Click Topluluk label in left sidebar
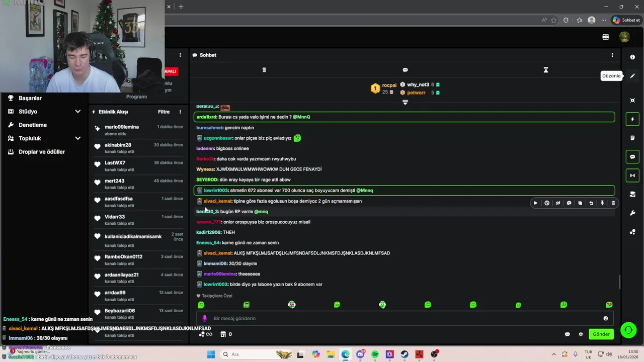This screenshot has height=362, width=644. pos(30,138)
